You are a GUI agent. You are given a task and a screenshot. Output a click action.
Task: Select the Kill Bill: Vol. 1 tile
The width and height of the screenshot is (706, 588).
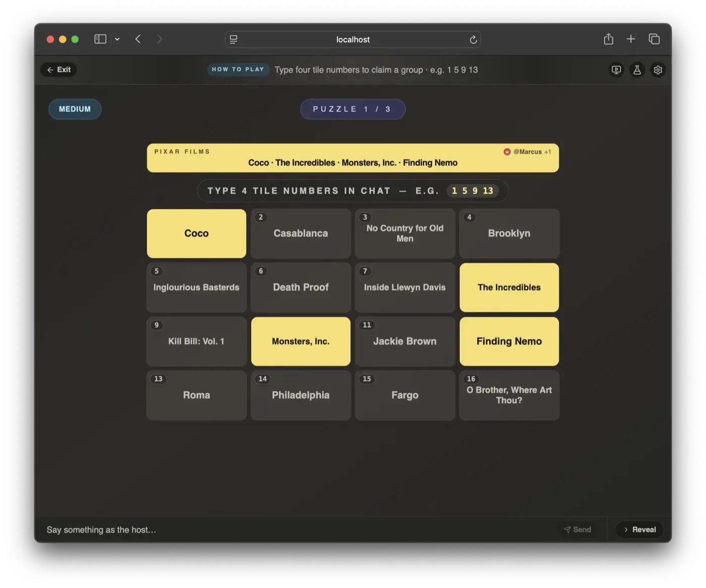(196, 341)
